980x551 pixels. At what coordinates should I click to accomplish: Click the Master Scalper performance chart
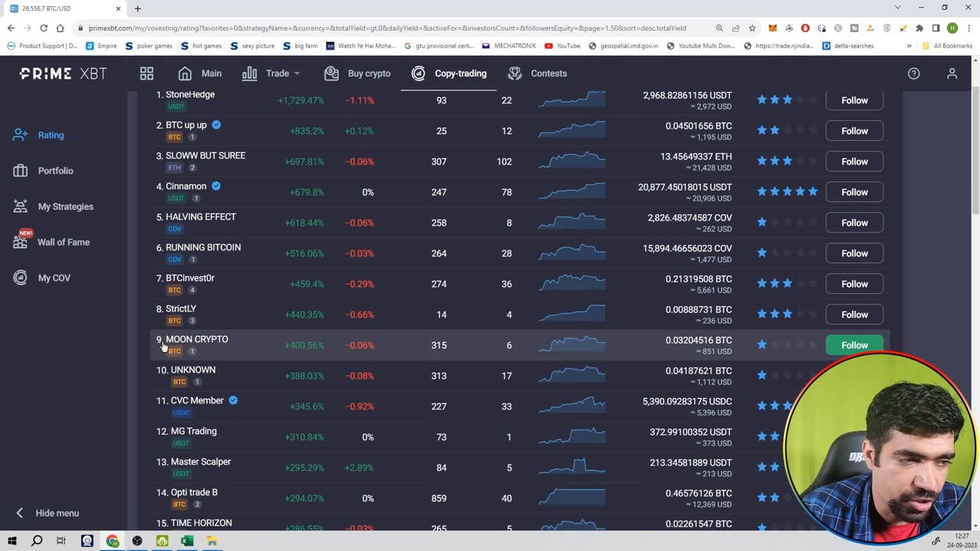point(571,466)
